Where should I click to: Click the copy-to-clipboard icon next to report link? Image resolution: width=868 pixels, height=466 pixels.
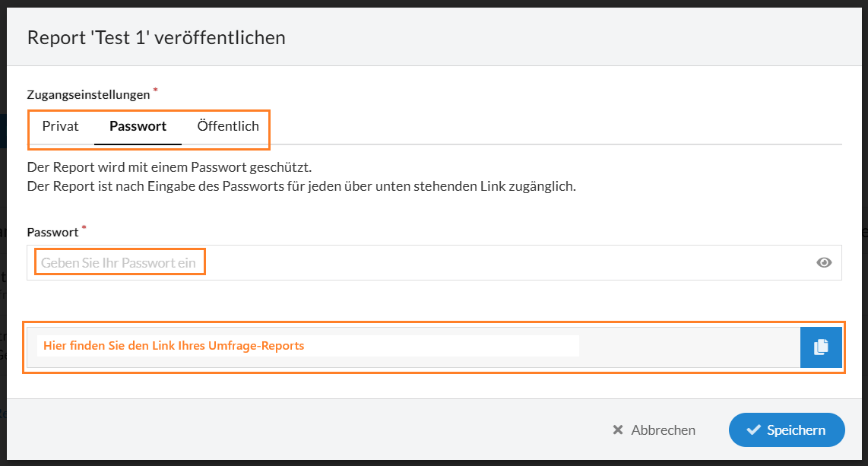coord(821,347)
